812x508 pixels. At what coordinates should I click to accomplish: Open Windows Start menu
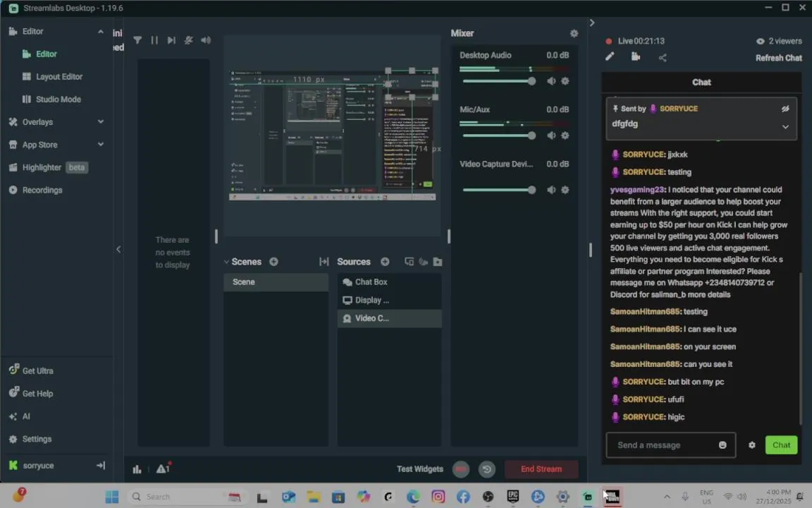point(112,497)
